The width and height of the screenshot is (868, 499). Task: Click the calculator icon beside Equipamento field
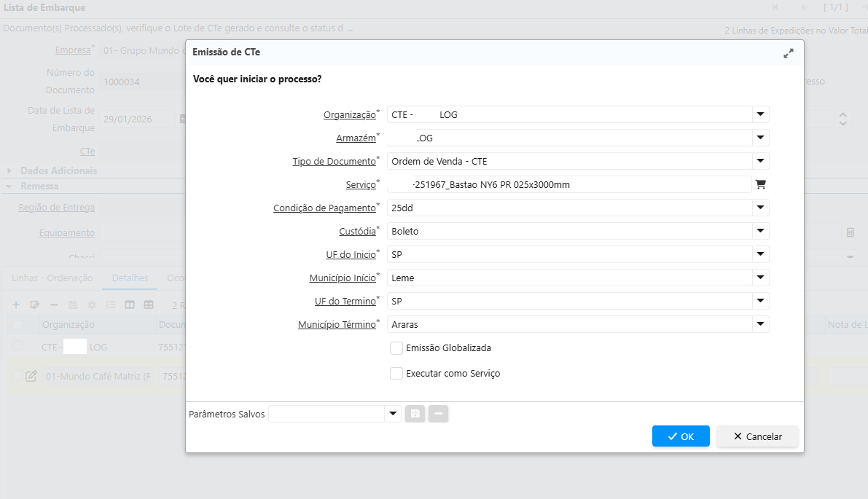850,232
